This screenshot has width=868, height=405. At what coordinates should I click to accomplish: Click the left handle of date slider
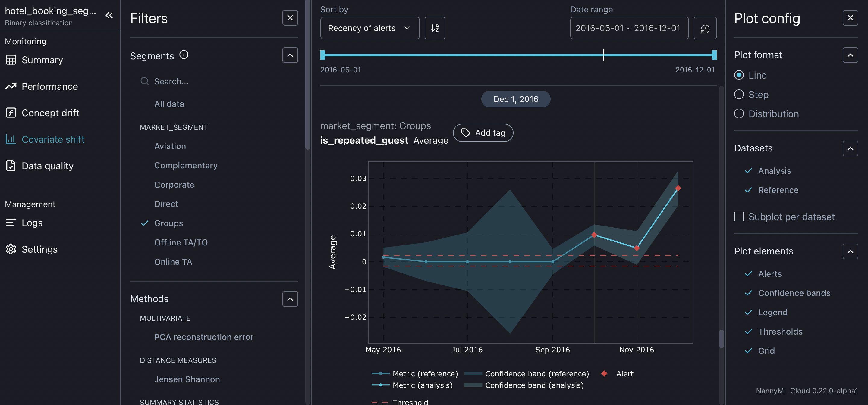(323, 55)
